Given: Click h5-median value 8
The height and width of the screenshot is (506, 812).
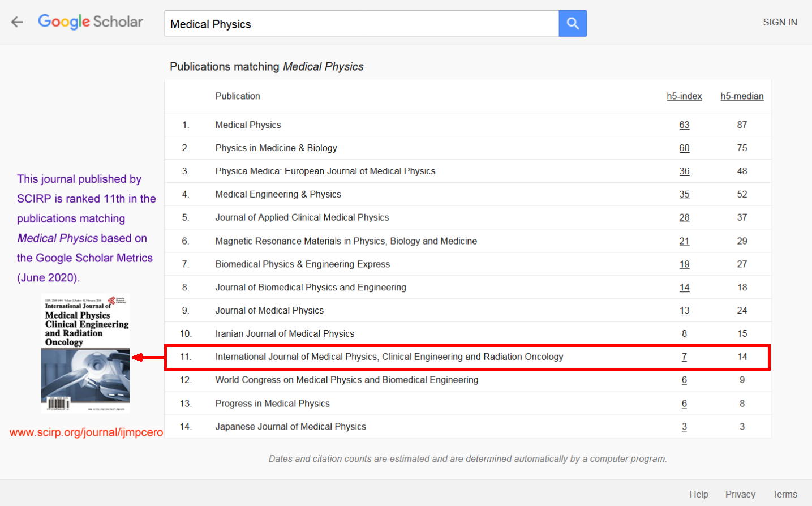Looking at the screenshot, I should 742,404.
